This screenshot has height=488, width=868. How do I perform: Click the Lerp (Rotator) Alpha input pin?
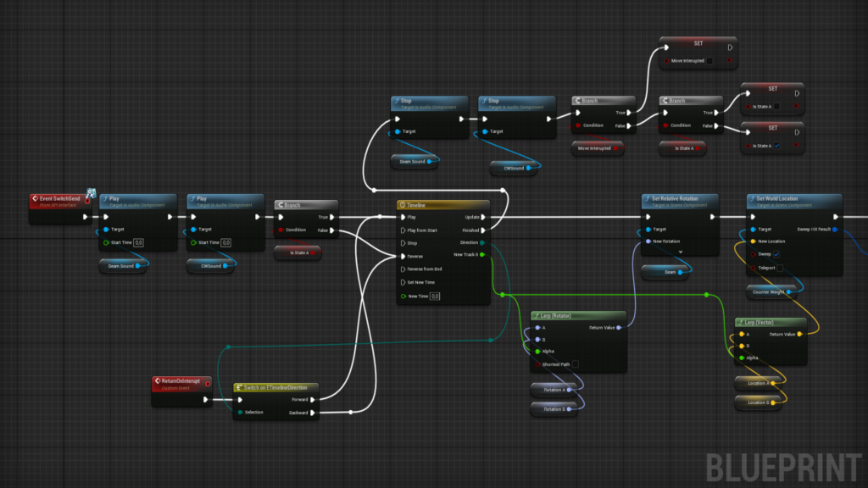(537, 352)
